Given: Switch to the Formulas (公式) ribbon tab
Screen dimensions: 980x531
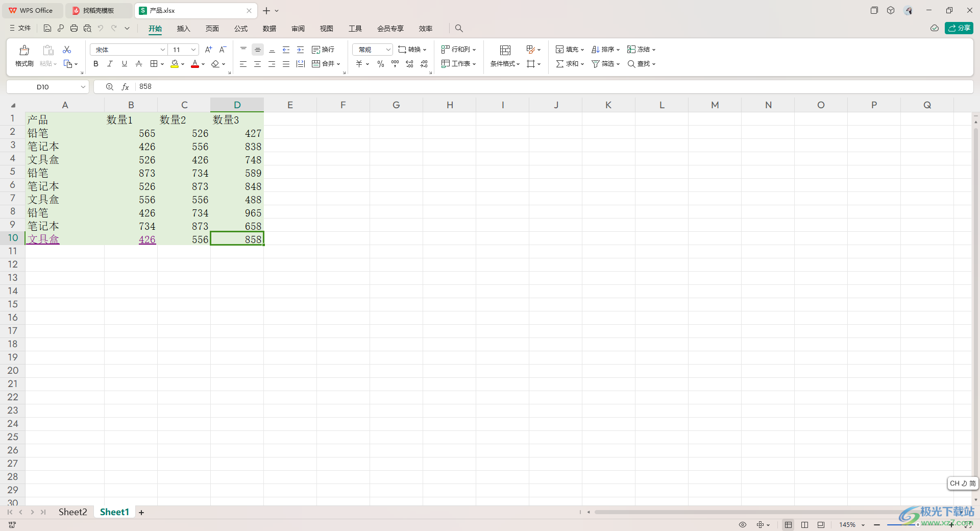Looking at the screenshot, I should point(240,29).
